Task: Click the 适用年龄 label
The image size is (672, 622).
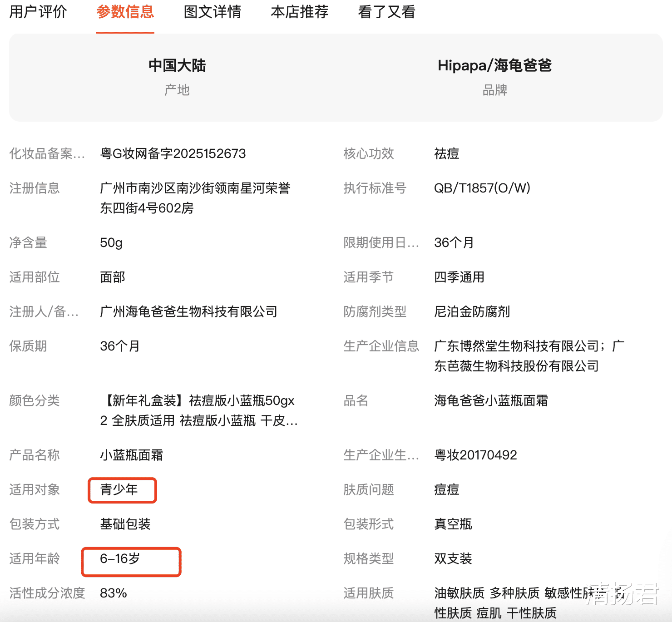Action: point(35,558)
